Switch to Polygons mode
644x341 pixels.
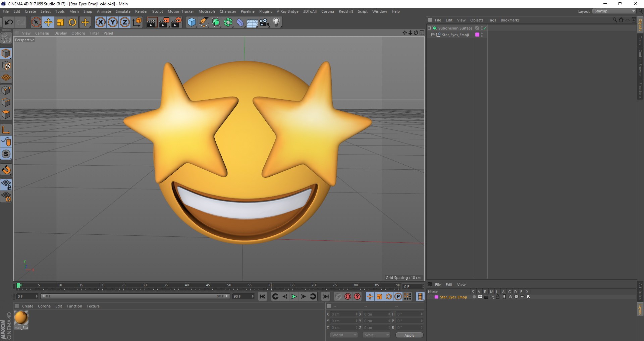coord(6,114)
